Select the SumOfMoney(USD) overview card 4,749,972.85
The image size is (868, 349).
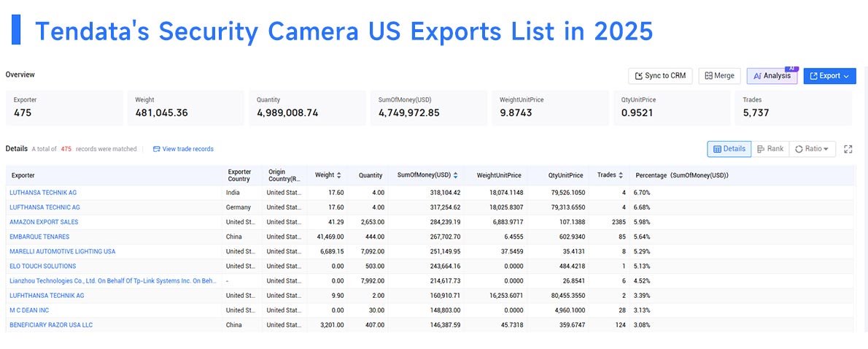(x=429, y=107)
